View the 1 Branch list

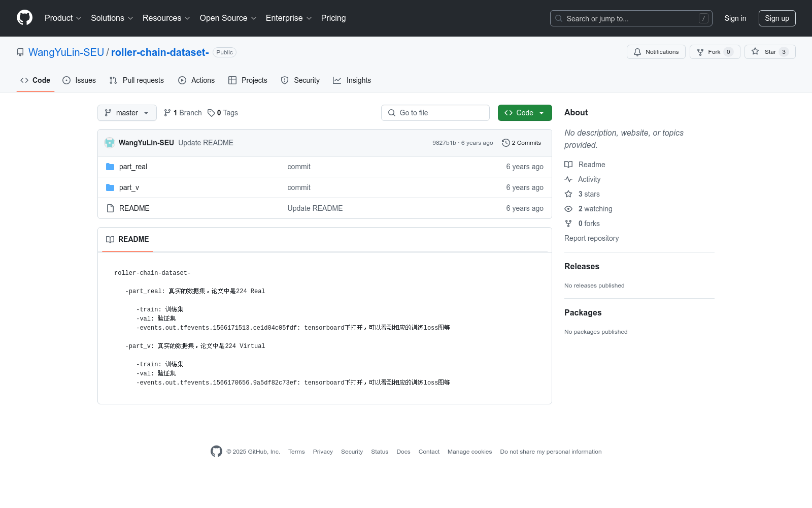pyautogui.click(x=183, y=113)
